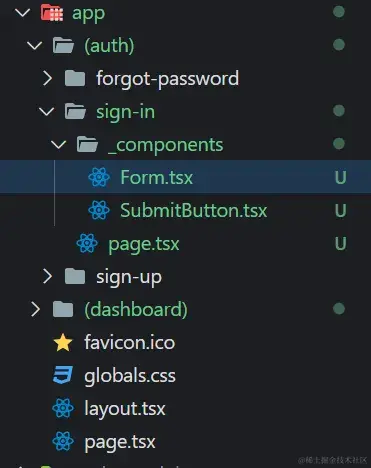Collapse the app folder chevron
Viewport: 371px width, 468px height.
[23, 13]
